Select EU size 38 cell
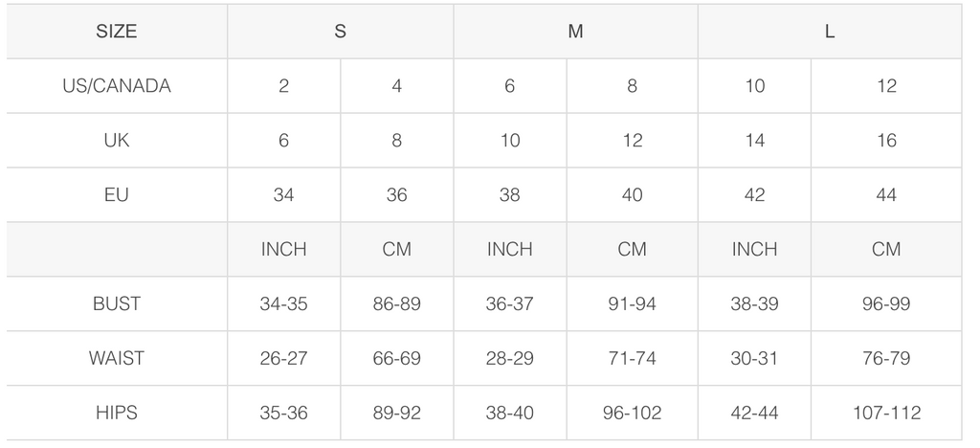 coord(510,194)
